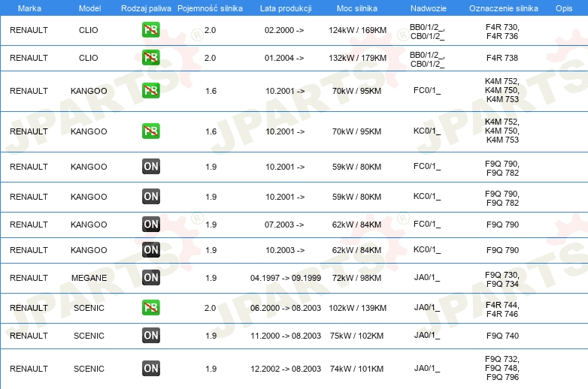The image size is (588, 389).
Task: Click the petrol icon in the SCENIC 2.0 row
Action: (x=150, y=307)
